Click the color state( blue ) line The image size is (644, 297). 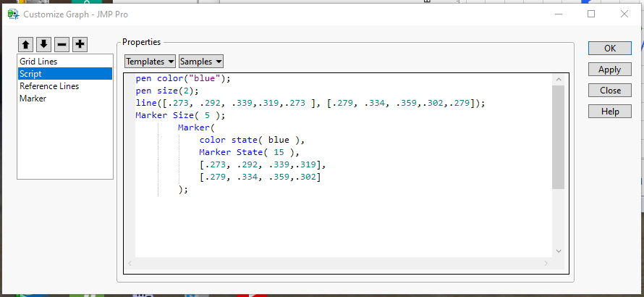click(253, 141)
